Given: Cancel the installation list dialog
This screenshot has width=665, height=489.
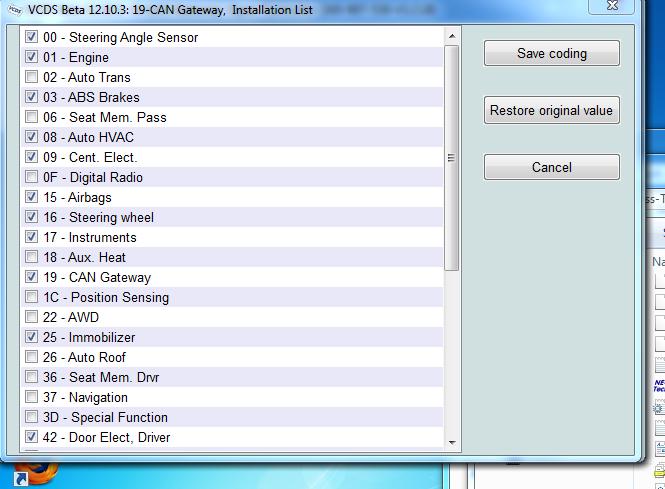Looking at the screenshot, I should click(x=551, y=167).
